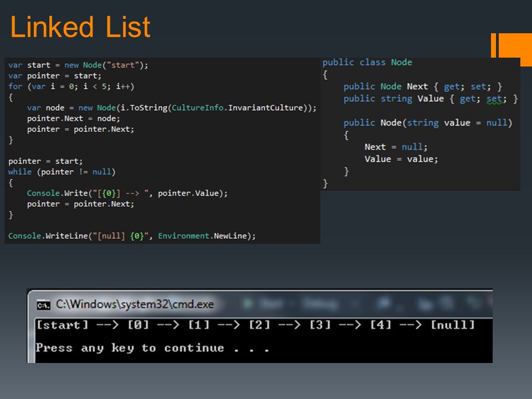The width and height of the screenshot is (532, 399).
Task: Click the C:\Windows\system32\cmd.exe title text
Action: click(x=135, y=304)
